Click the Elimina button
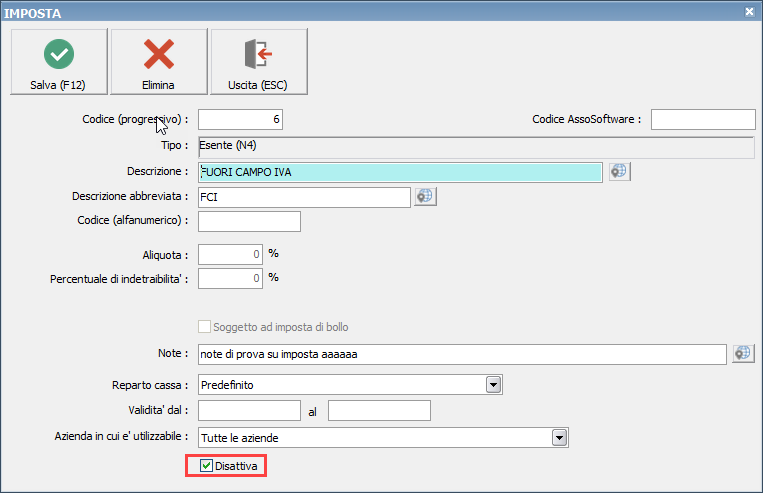 (159, 61)
